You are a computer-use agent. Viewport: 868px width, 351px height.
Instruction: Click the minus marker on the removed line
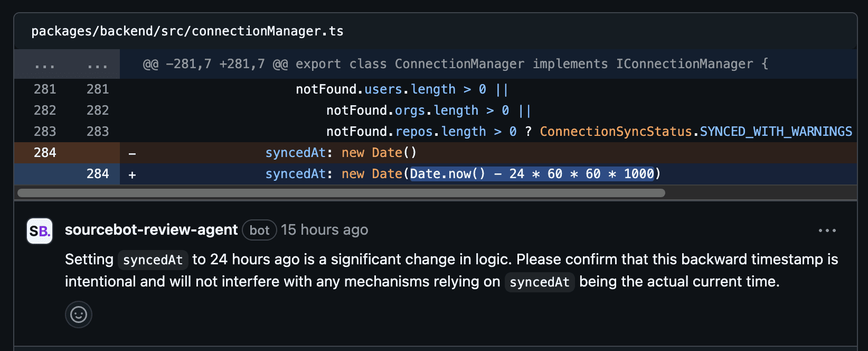(132, 154)
